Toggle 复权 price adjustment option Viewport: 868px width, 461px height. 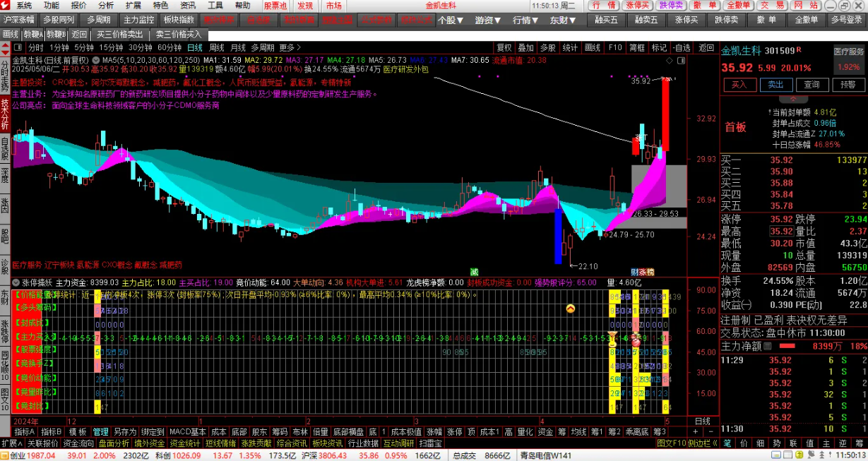(x=504, y=48)
